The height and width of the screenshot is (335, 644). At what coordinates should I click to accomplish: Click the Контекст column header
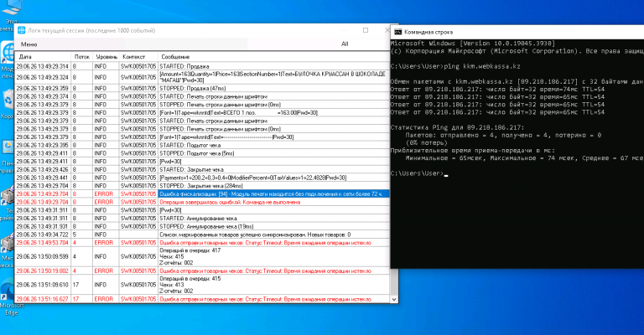138,57
